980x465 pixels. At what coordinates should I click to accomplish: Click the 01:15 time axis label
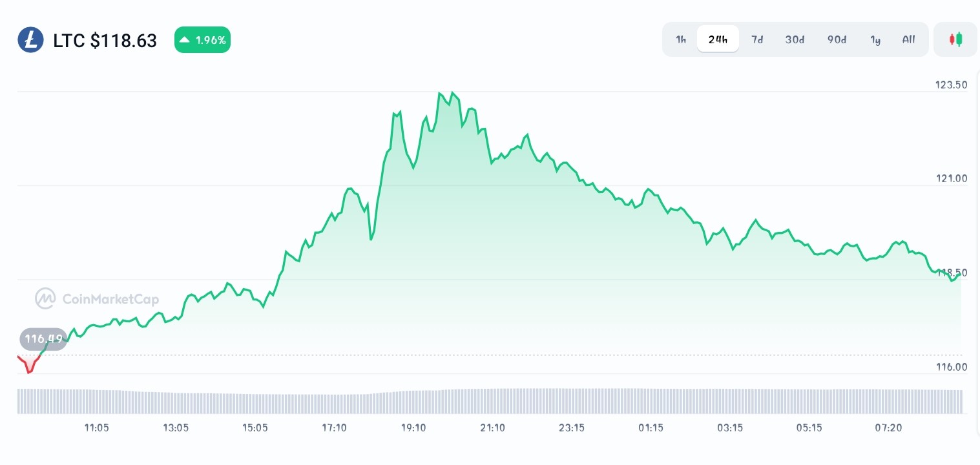point(651,428)
